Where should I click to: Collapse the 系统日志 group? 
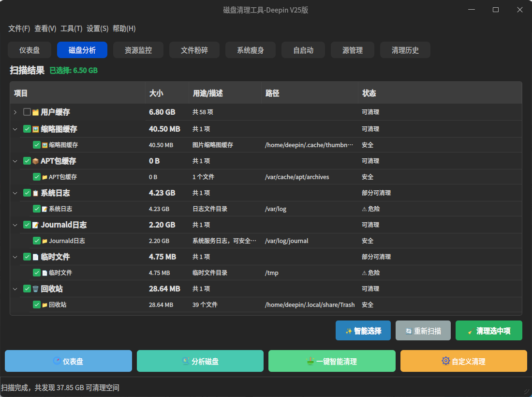click(15, 193)
